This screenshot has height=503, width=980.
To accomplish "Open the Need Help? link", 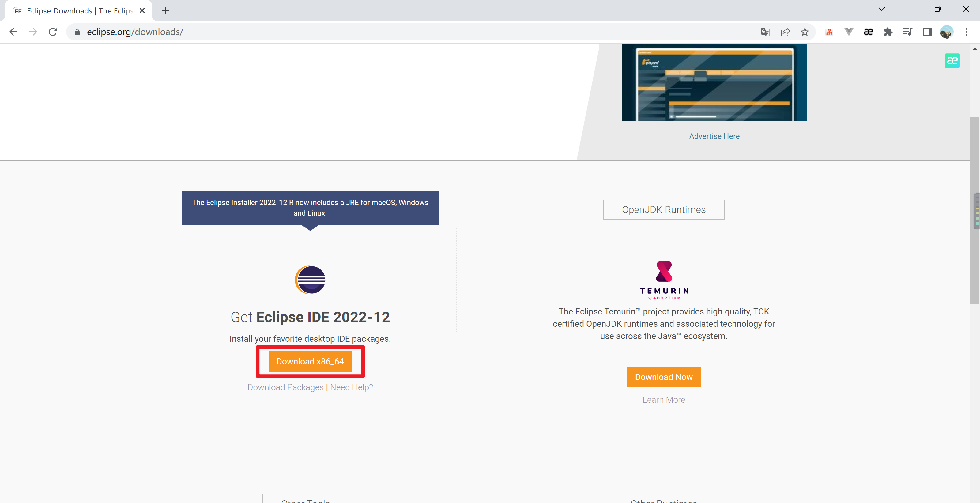I will click(x=352, y=387).
